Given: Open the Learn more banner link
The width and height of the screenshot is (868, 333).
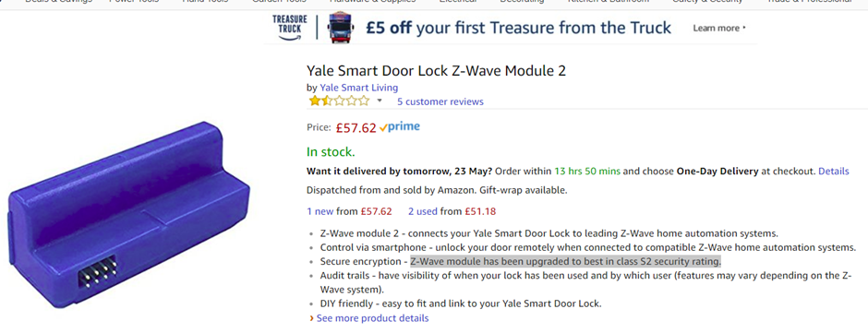Looking at the screenshot, I should tap(719, 28).
